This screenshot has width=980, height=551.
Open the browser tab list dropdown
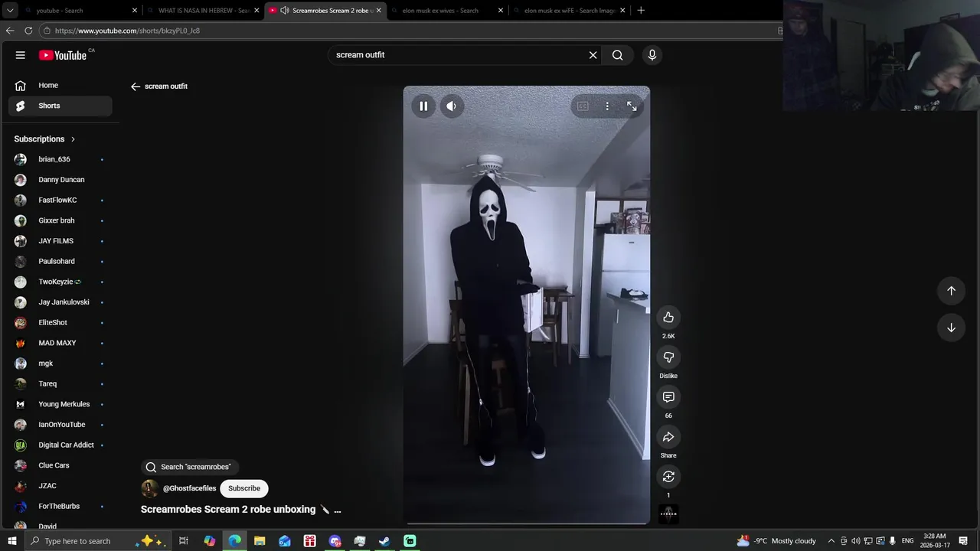10,11
